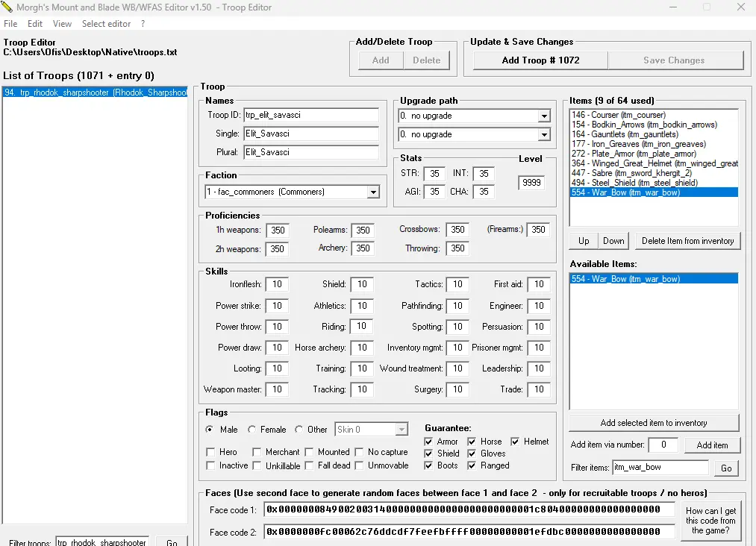The image size is (756, 546).
Task: Click the Filter troops text field
Action: [101, 542]
